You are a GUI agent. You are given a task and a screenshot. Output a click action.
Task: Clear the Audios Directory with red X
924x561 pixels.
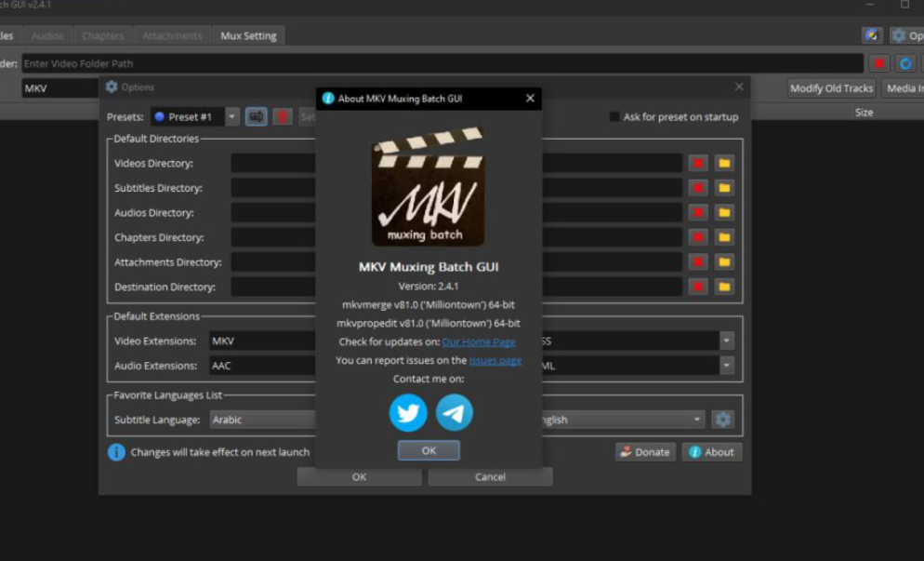click(x=698, y=213)
